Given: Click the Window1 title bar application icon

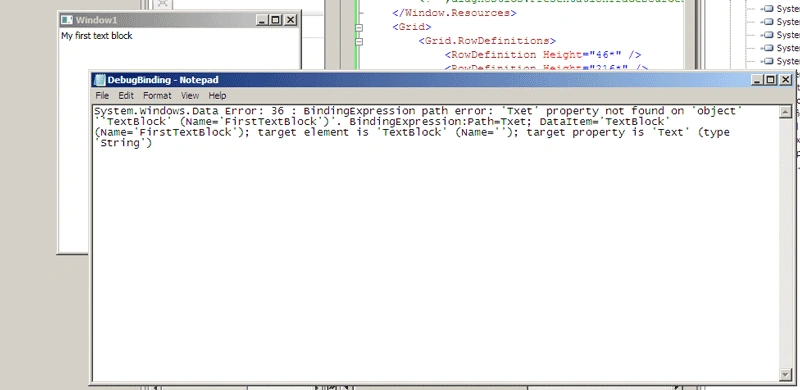Looking at the screenshot, I should [66, 20].
